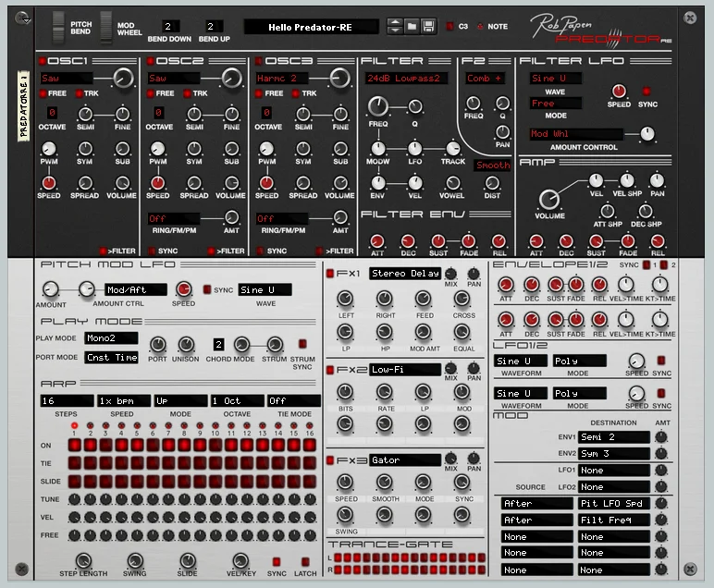Open Filter LFO wave selector Sine U
This screenshot has width=714, height=588.
click(x=556, y=79)
